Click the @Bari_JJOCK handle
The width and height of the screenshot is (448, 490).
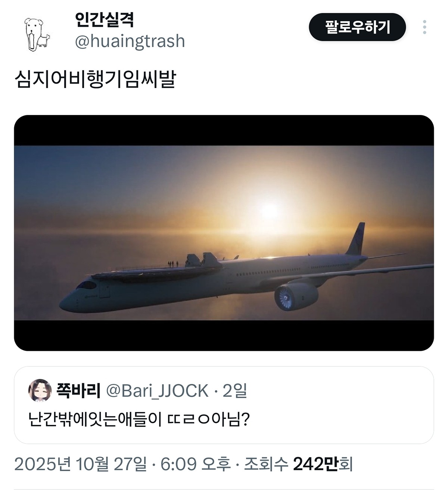pos(157,391)
